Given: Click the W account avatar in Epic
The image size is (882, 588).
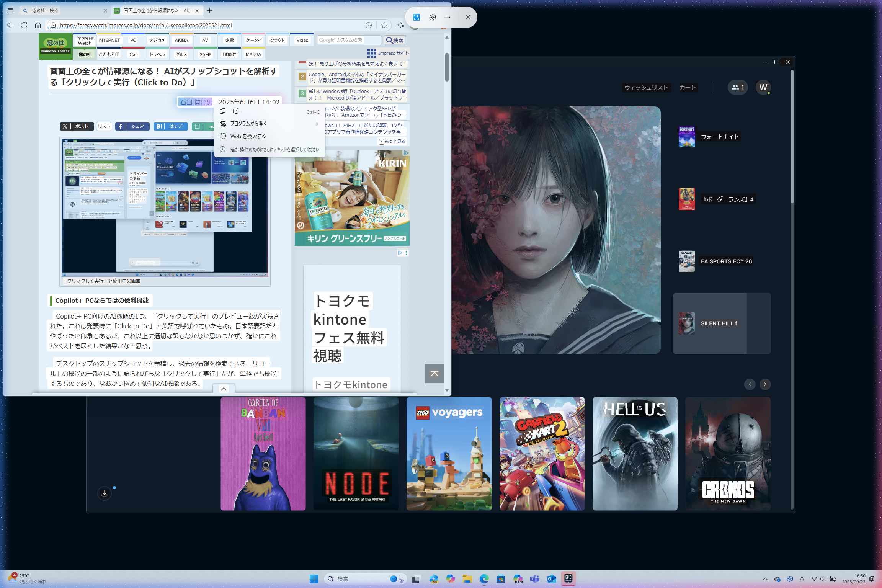Looking at the screenshot, I should 763,87.
